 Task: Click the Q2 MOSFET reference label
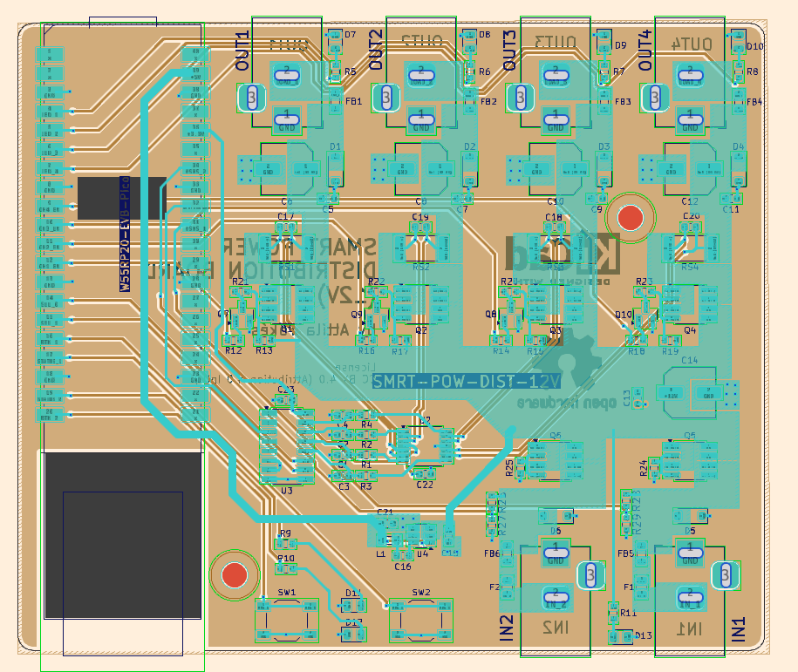click(x=421, y=330)
